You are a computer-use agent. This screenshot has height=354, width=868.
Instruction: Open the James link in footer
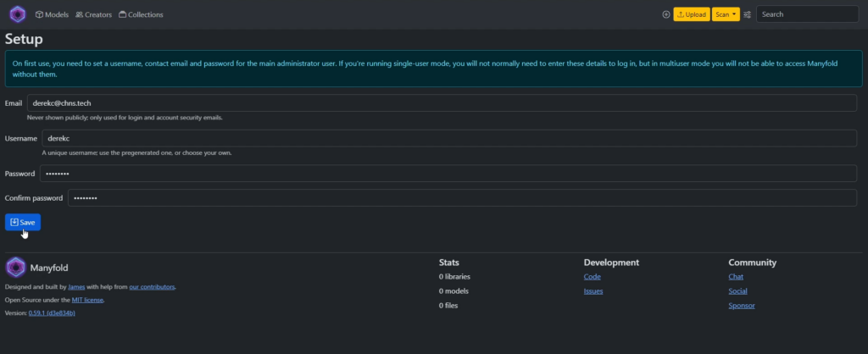pos(76,287)
